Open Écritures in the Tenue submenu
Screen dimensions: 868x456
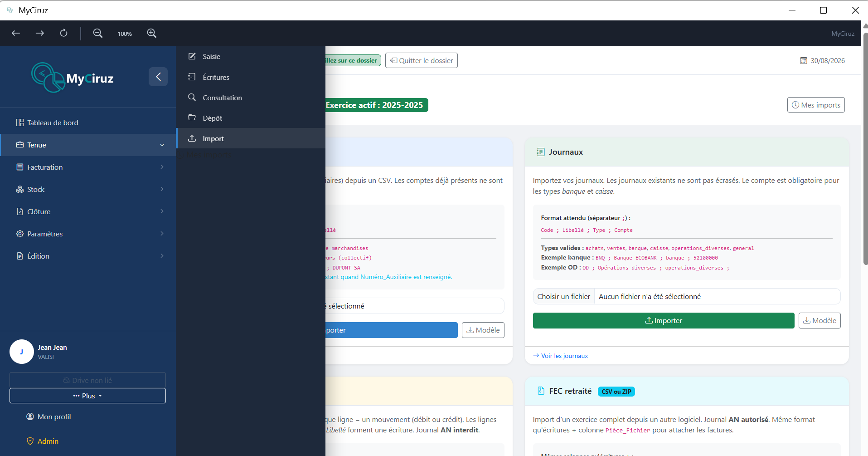click(251, 77)
